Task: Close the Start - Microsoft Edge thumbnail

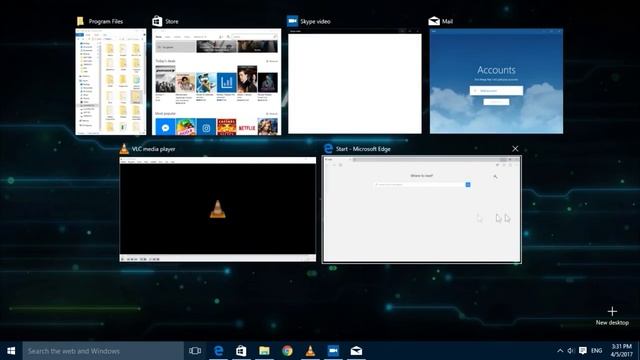Action: 515,149
